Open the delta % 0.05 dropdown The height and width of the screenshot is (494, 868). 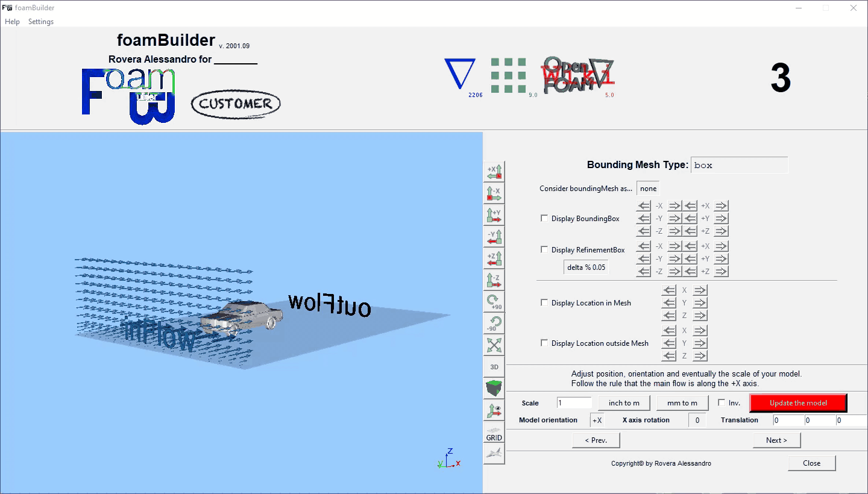[586, 267]
